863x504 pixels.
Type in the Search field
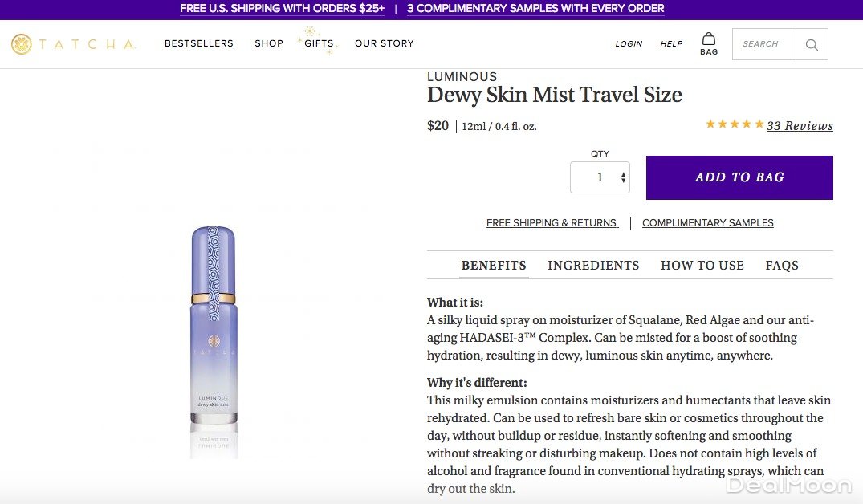coord(763,44)
